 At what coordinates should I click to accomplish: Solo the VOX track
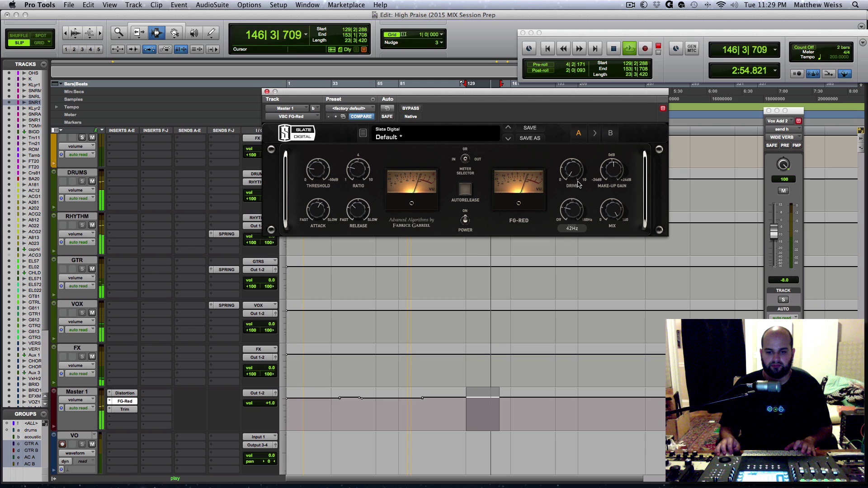click(82, 313)
